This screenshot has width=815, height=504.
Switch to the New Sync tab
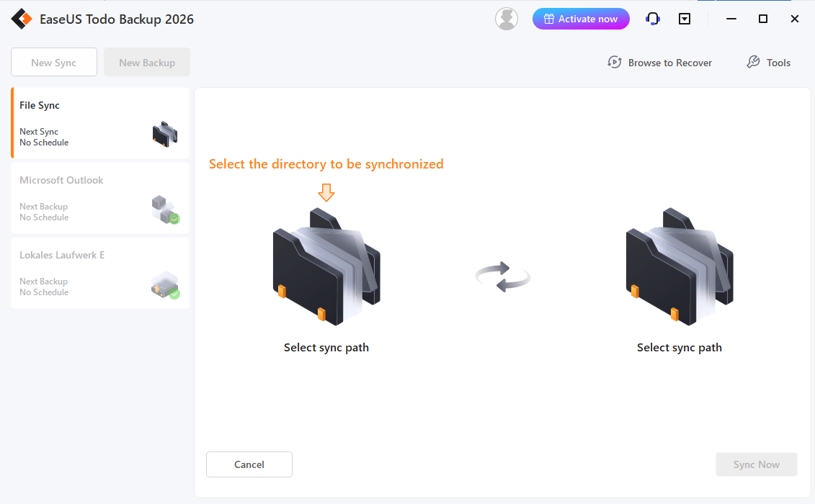tap(53, 62)
